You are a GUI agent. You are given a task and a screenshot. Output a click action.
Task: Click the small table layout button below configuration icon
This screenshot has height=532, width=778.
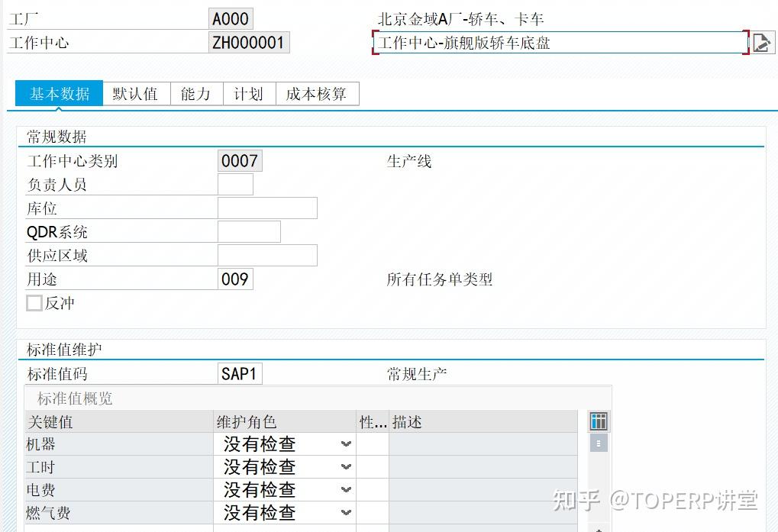[599, 443]
